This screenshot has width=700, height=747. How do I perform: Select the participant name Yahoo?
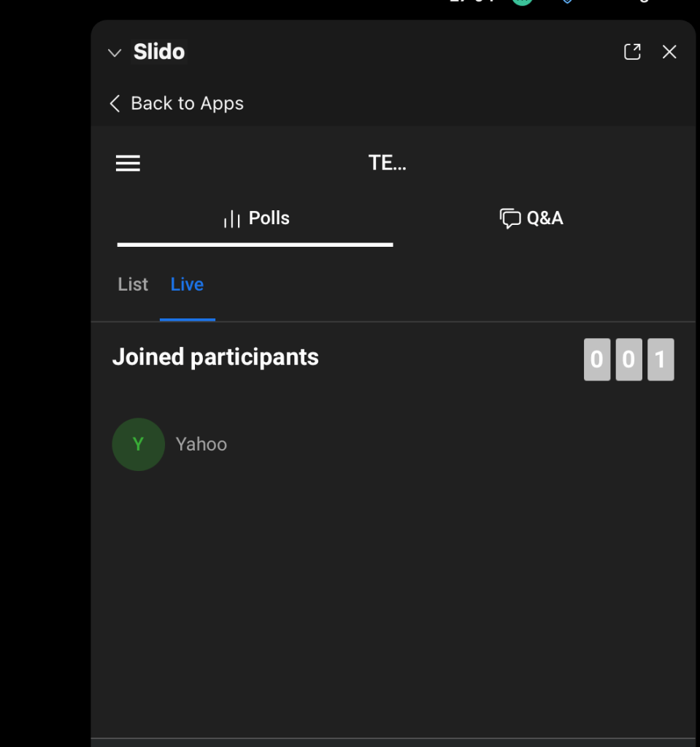tap(201, 444)
